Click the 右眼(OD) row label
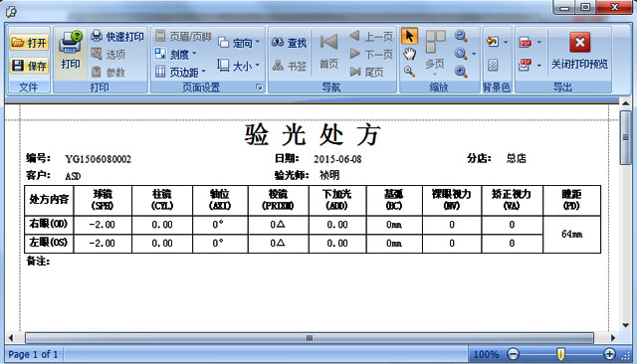 point(49,224)
